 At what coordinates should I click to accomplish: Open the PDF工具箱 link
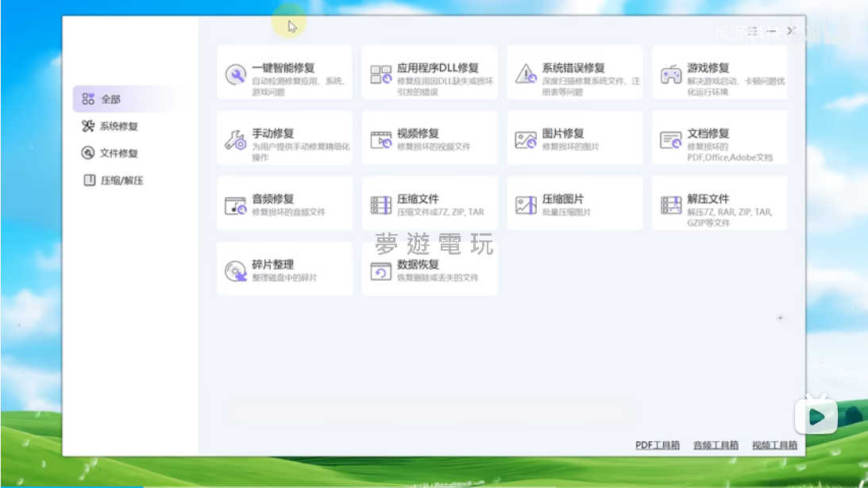tap(658, 445)
